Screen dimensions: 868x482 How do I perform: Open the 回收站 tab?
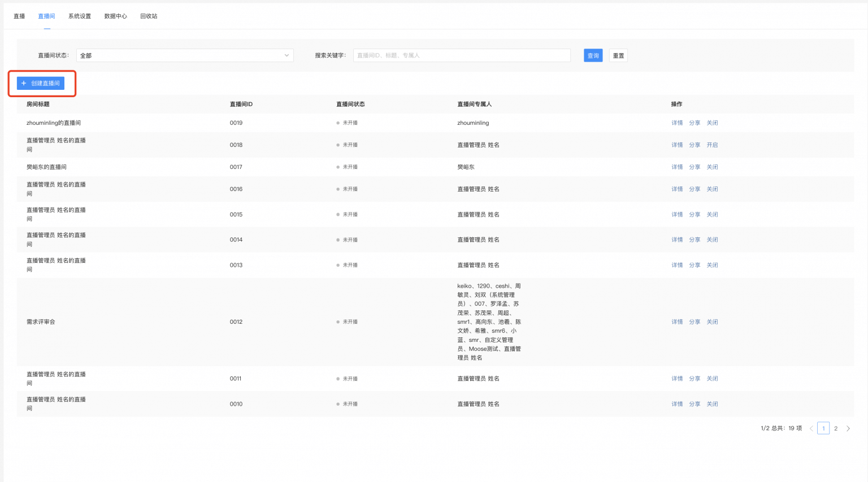pyautogui.click(x=149, y=16)
